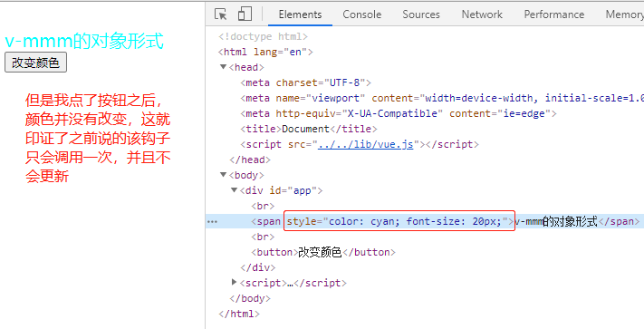The image size is (644, 329).
Task: Open the three-dot actions next to the span row
Action: click(212, 221)
